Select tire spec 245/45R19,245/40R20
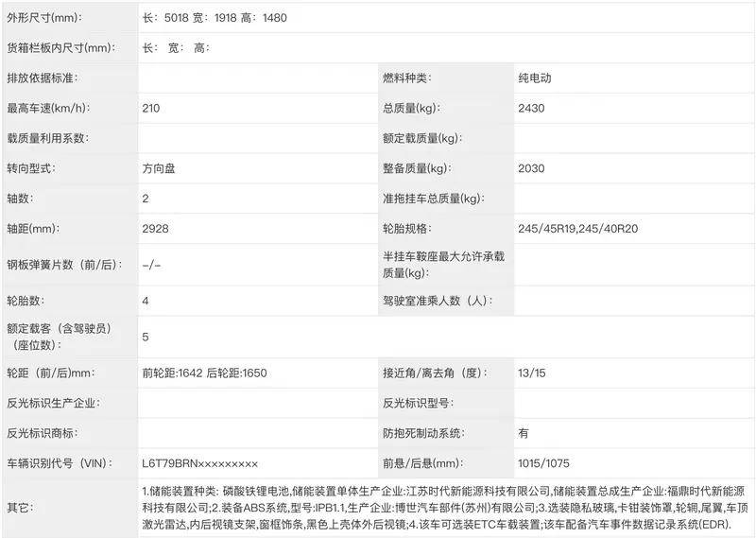The image size is (756, 538). coord(577,229)
